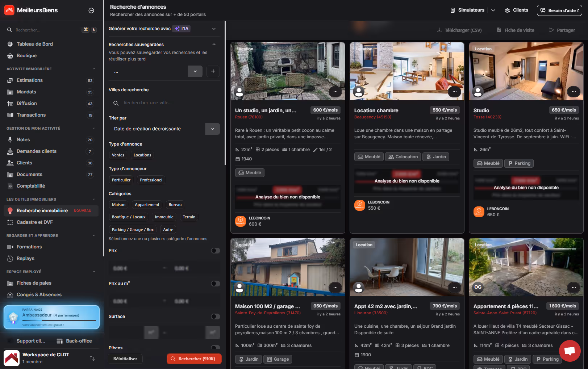Open Fiche de visite

(x=515, y=30)
